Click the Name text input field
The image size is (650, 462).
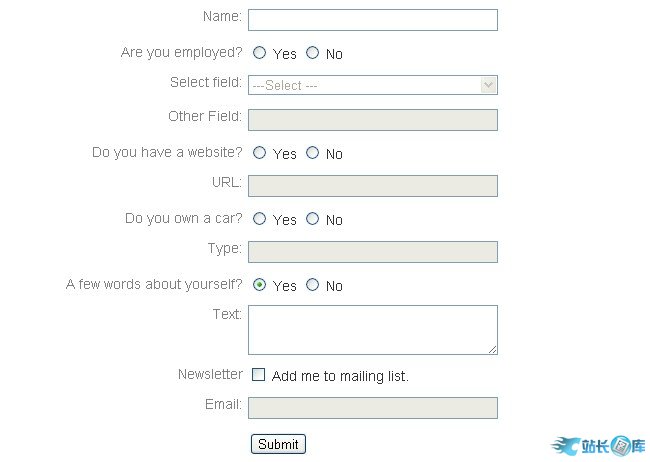click(372, 20)
